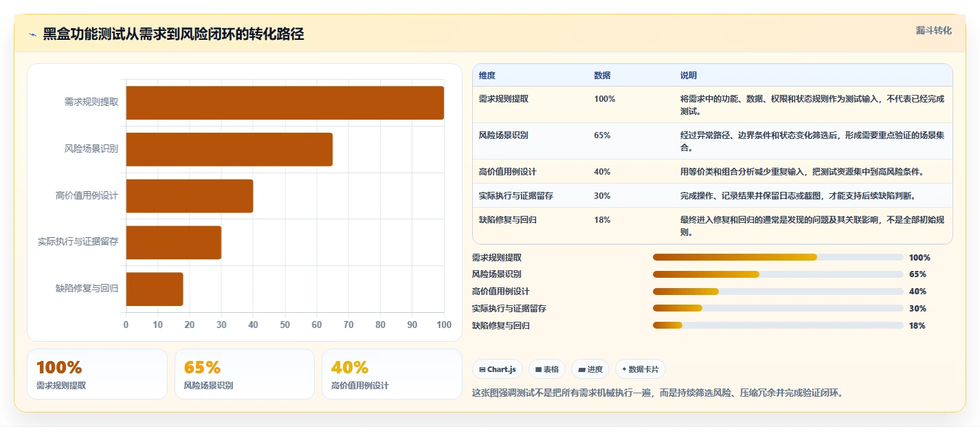The image size is (980, 427).
Task: Click the 高价值用例设计 cell in the table
Action: (508, 171)
